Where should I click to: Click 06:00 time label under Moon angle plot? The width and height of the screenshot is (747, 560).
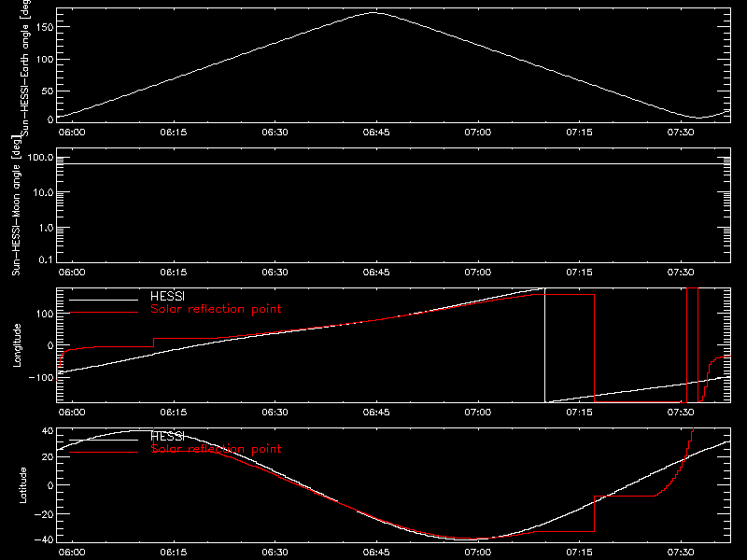(x=72, y=273)
